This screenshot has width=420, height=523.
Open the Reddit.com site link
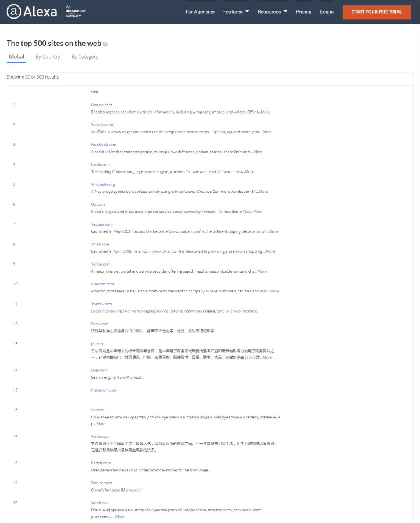101,463
